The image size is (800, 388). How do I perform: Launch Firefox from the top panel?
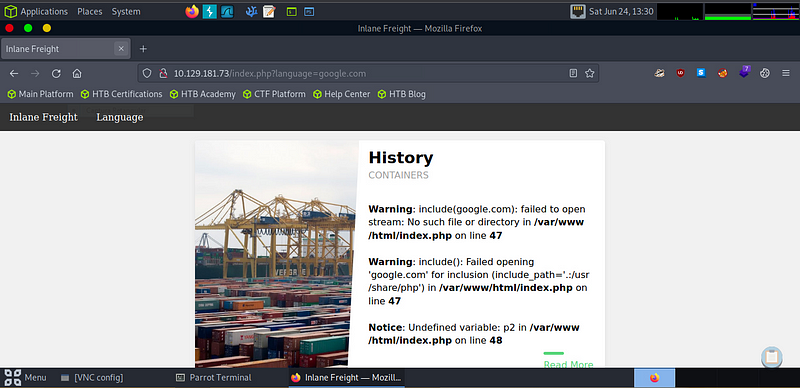[x=192, y=11]
